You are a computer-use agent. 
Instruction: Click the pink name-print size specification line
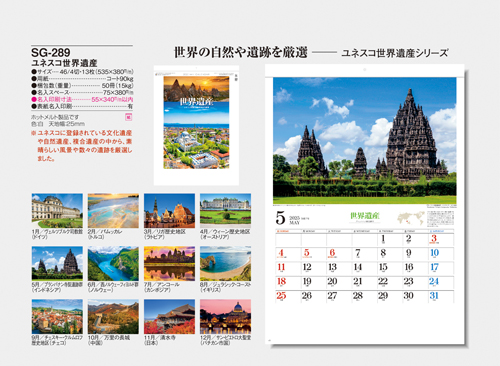pos(82,99)
